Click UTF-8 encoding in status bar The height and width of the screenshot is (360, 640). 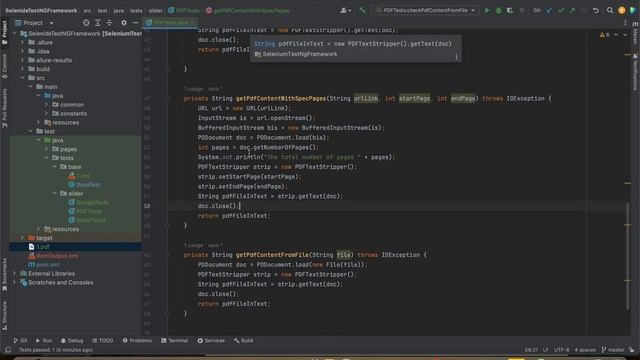(x=561, y=350)
